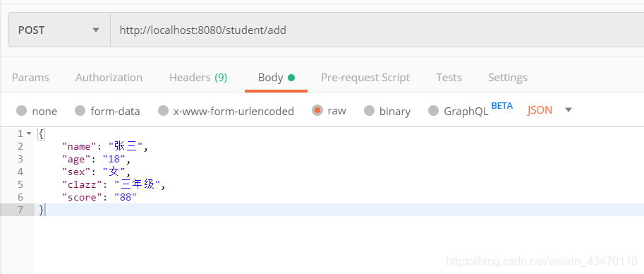Switch to the Params tab
The image size is (644, 274).
coord(30,78)
